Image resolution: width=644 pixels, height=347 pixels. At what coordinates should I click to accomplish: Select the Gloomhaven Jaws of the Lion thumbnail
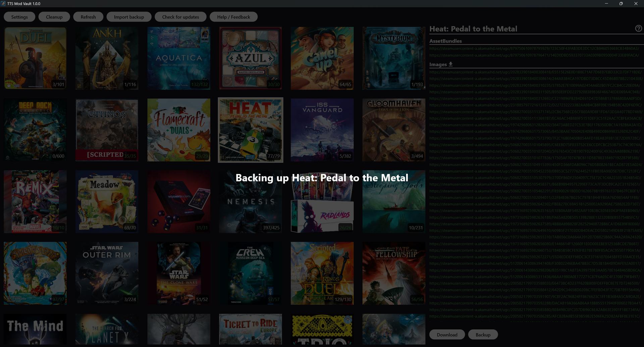[394, 130]
